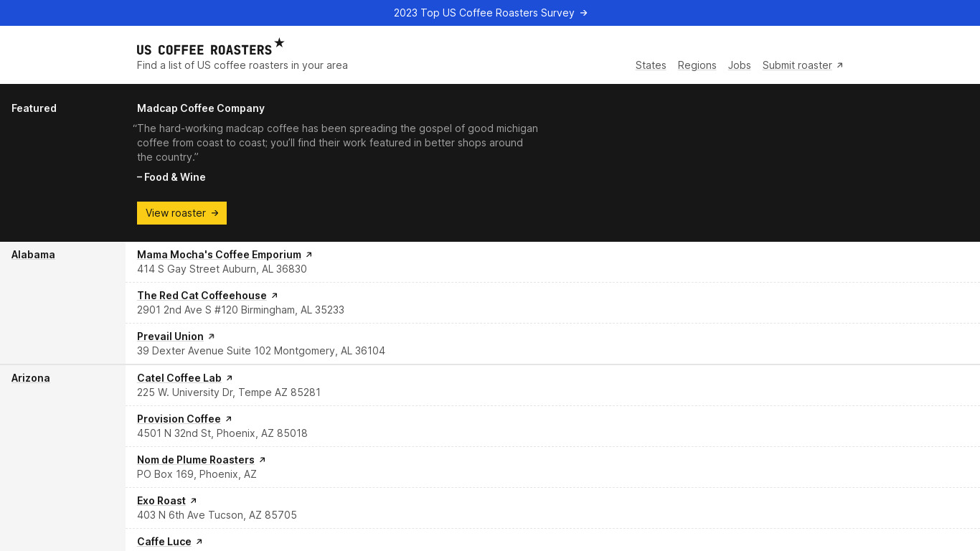Click the address 2901 2nd Ave S #120 Birmingham
This screenshot has width=980, height=551.
click(240, 310)
